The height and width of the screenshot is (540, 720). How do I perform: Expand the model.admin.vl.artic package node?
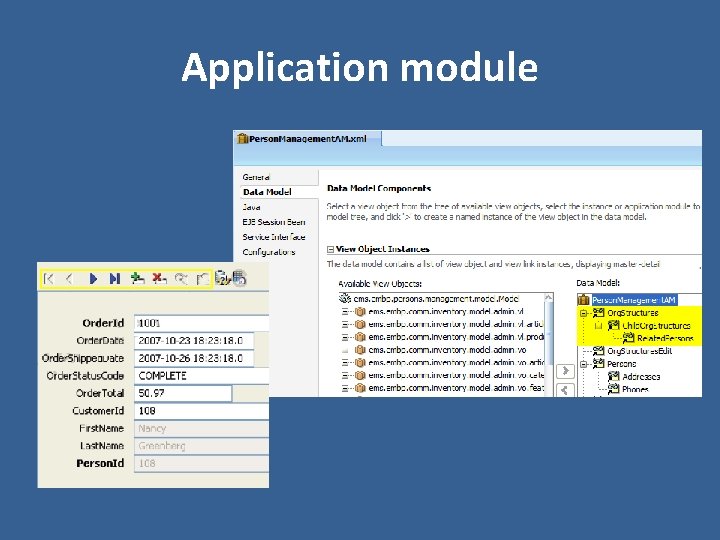345,325
